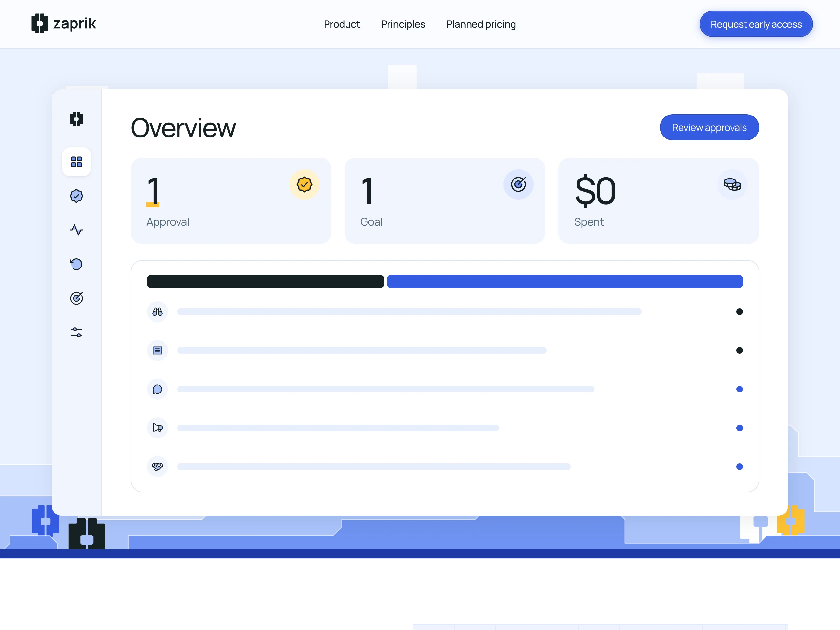This screenshot has height=630, width=840.
Task: Click the zaprik logo in header
Action: 64,24
